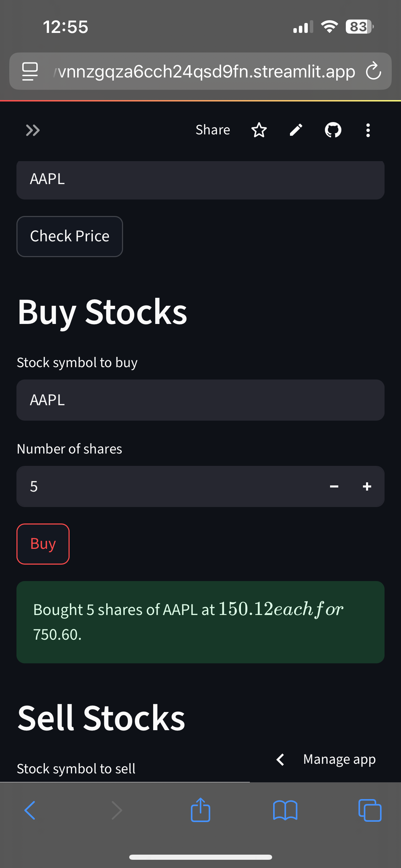
Task: Open the edit pencil icon
Action: pyautogui.click(x=296, y=130)
